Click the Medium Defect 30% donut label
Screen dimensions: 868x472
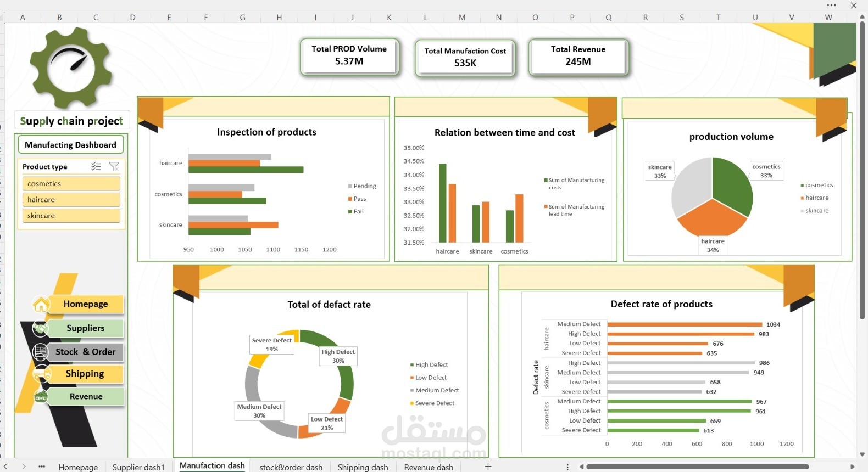[x=259, y=411]
